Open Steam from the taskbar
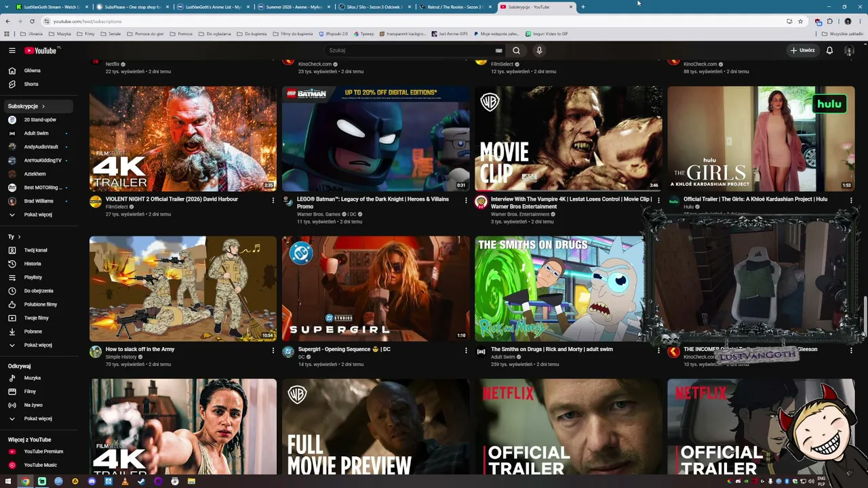The width and height of the screenshot is (868, 488). coord(141,481)
